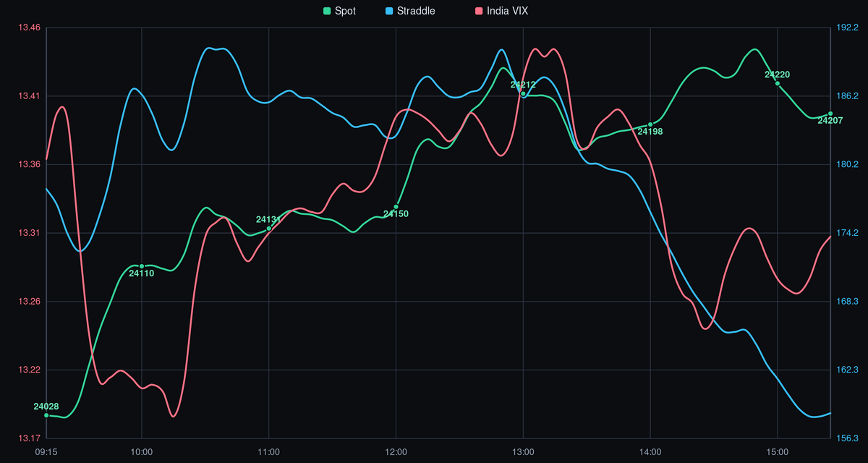Select the 24207 spot data point
The image size is (868, 463).
(830, 114)
